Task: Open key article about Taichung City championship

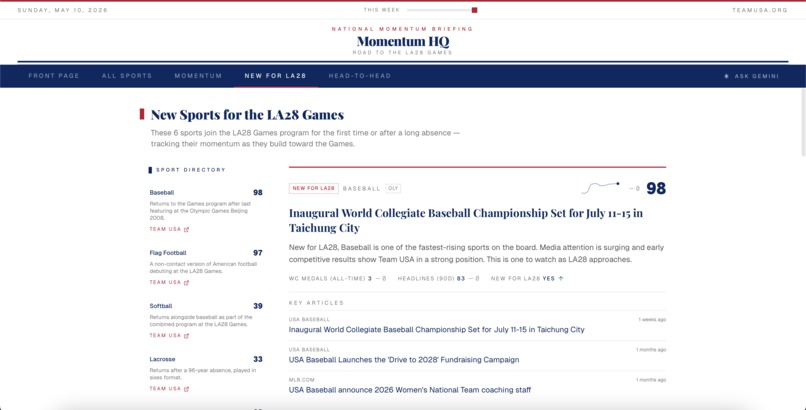Action: (x=436, y=330)
